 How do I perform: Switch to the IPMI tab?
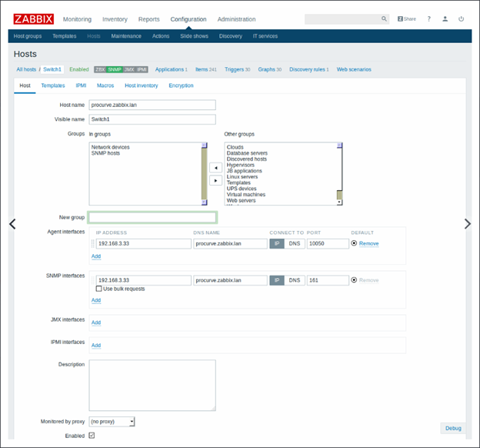[81, 85]
